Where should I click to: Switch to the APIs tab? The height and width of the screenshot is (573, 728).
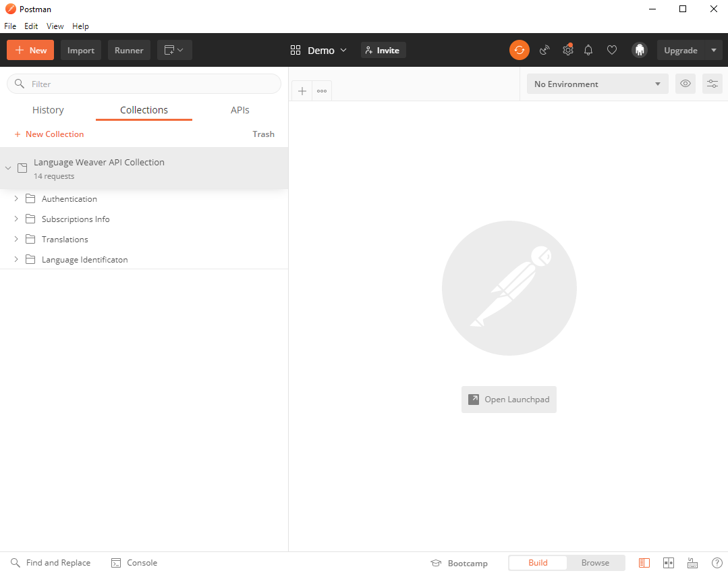point(240,110)
